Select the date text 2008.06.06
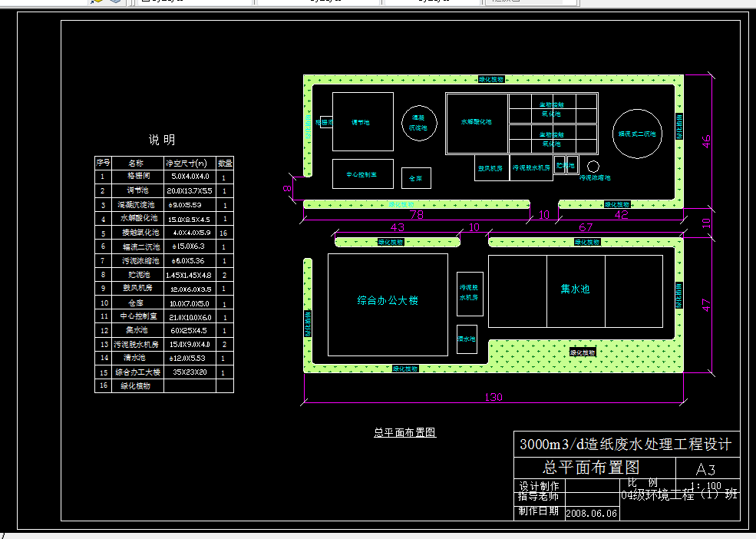 point(593,511)
